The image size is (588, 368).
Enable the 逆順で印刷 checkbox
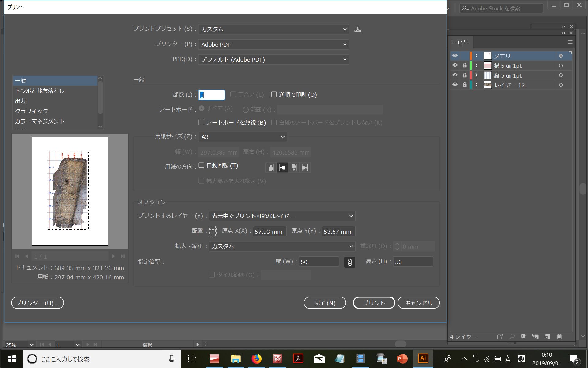coord(274,94)
